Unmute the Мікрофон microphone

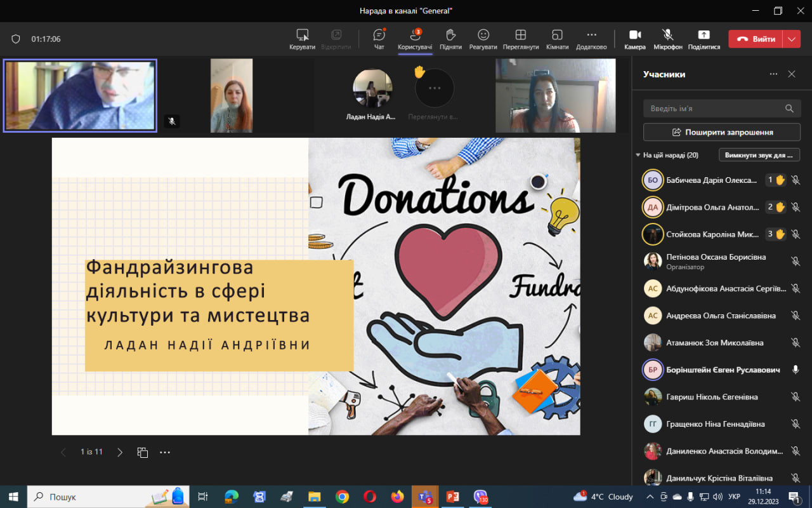click(667, 35)
